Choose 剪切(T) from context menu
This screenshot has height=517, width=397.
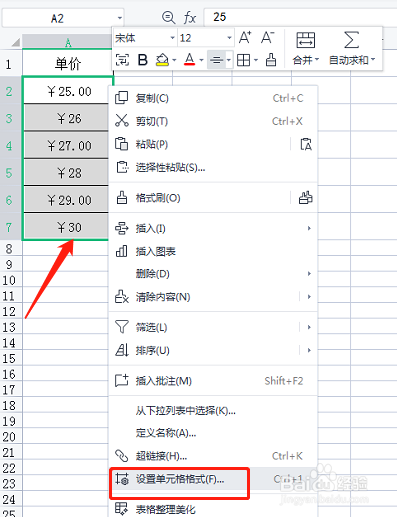point(213,121)
